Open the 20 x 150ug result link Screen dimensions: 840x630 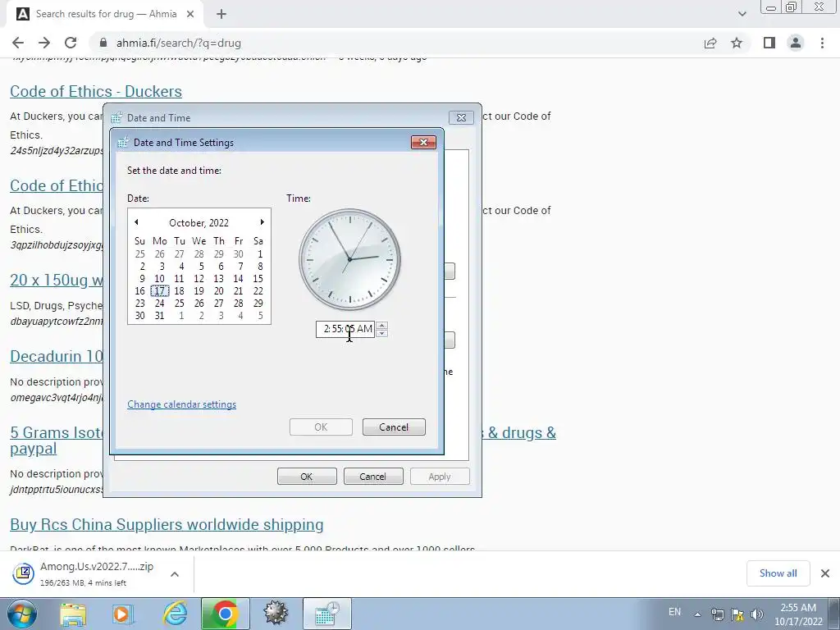pyautogui.click(x=57, y=280)
